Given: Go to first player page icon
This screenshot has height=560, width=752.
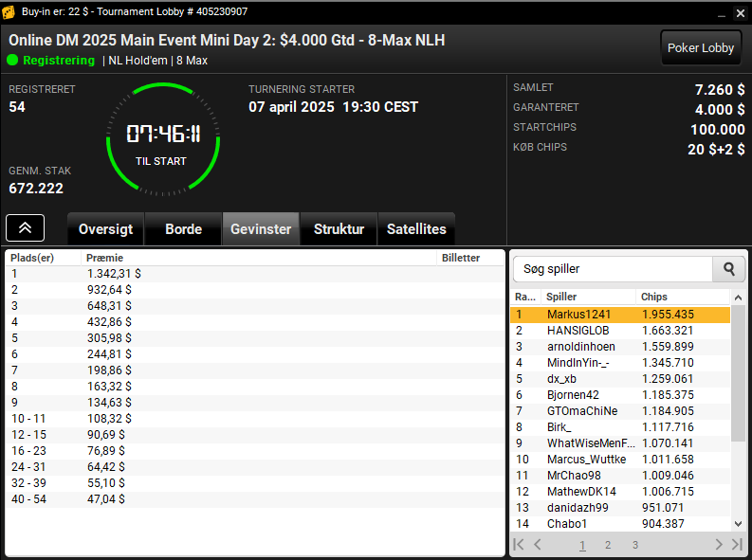Looking at the screenshot, I should click(519, 545).
